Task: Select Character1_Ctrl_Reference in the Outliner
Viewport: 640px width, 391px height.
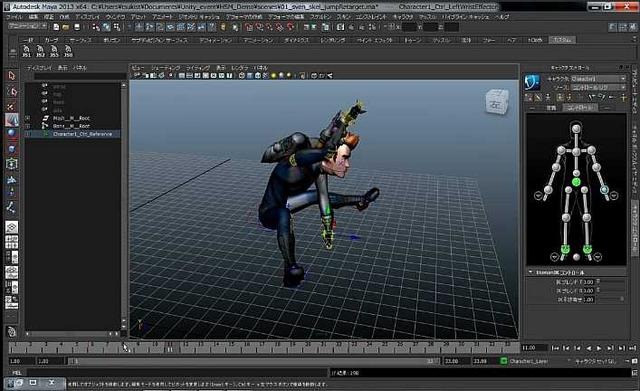Action: coord(82,134)
